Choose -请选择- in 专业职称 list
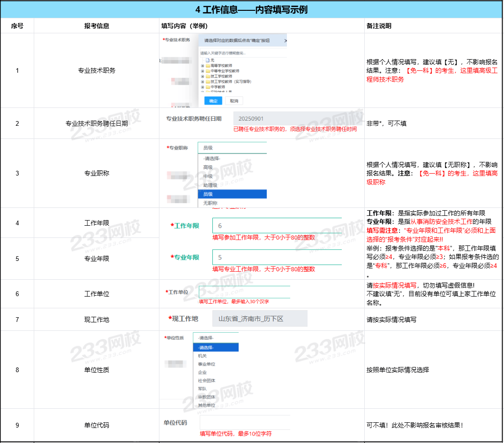 click(232, 158)
